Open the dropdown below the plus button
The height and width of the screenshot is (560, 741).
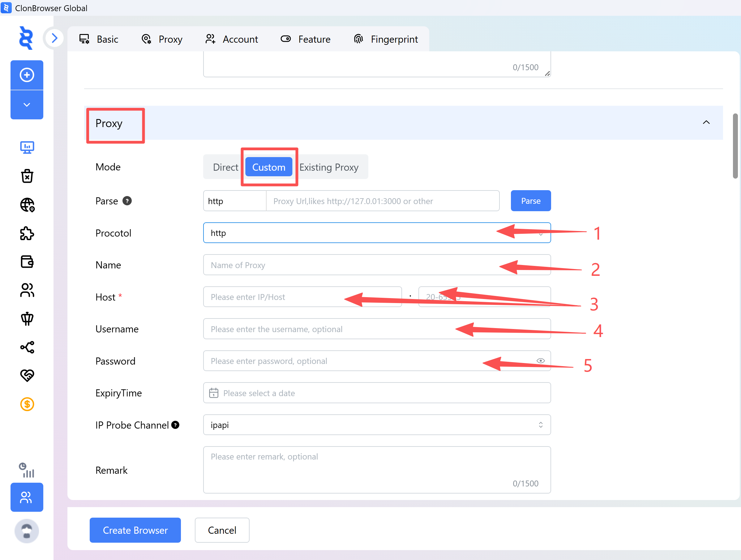click(x=27, y=105)
